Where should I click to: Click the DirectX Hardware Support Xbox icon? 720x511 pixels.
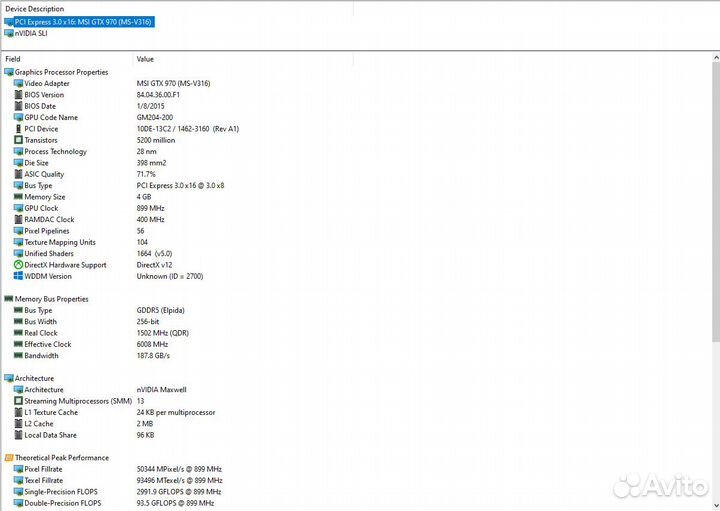(x=18, y=265)
